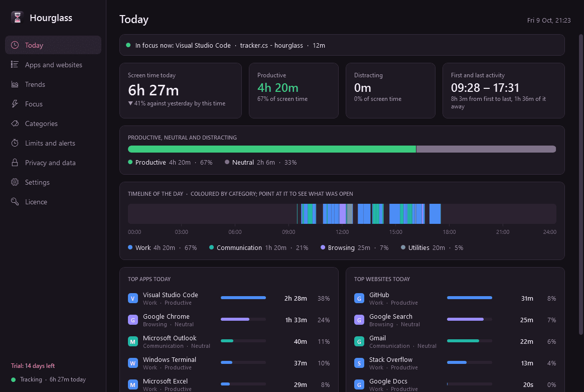Click the Browsing legend purple dot
This screenshot has width=584, height=392.
pos(323,247)
